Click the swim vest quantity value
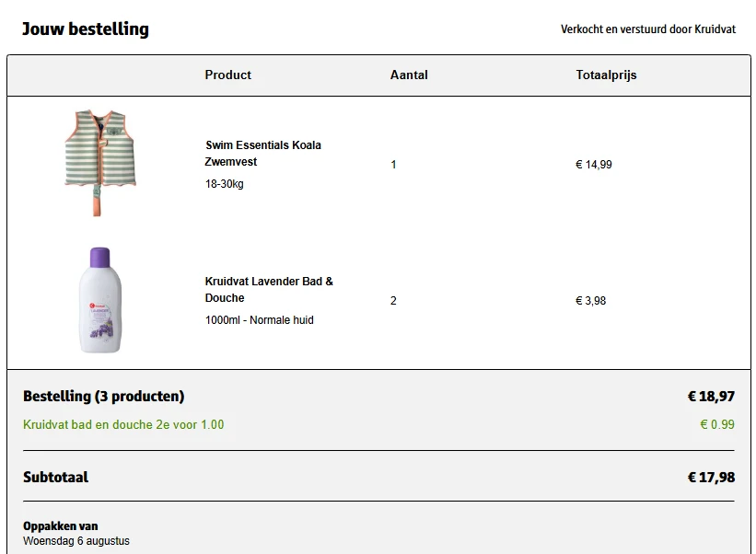The height and width of the screenshot is (554, 756). [393, 165]
